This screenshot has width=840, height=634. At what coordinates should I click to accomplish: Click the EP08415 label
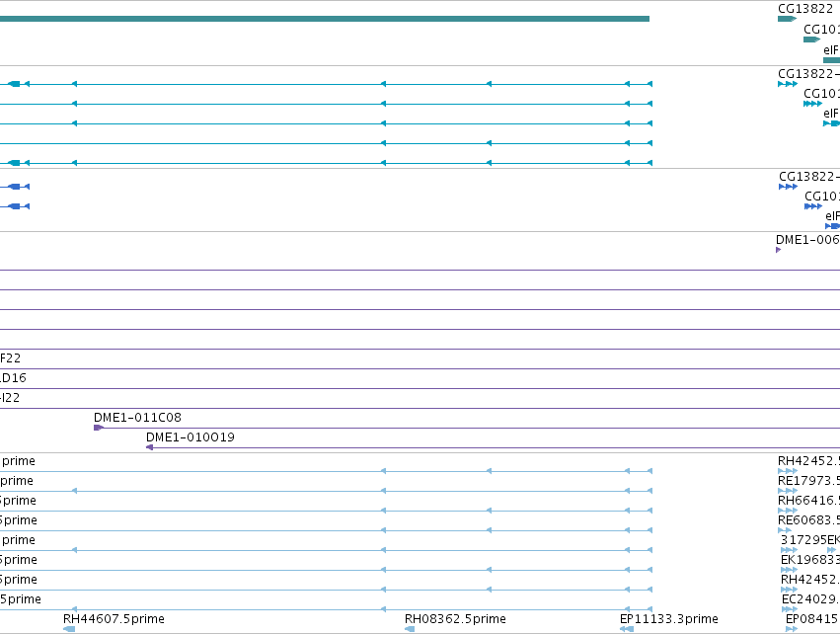811,619
